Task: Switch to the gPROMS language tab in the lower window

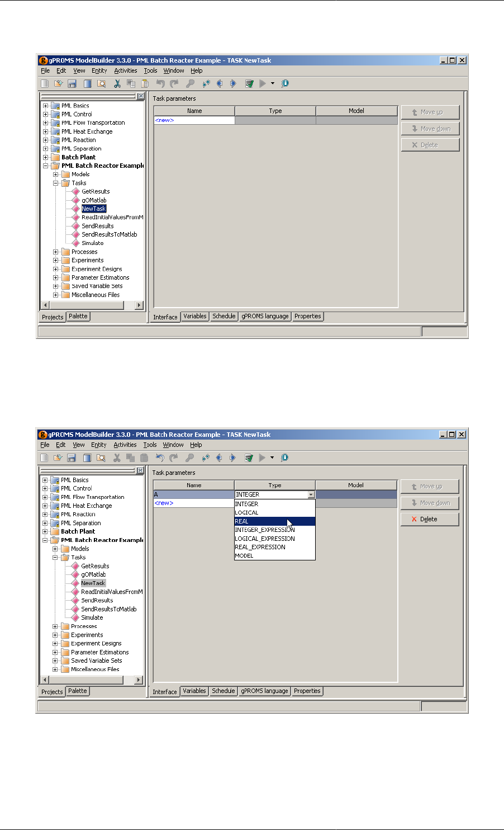Action: pyautogui.click(x=264, y=691)
